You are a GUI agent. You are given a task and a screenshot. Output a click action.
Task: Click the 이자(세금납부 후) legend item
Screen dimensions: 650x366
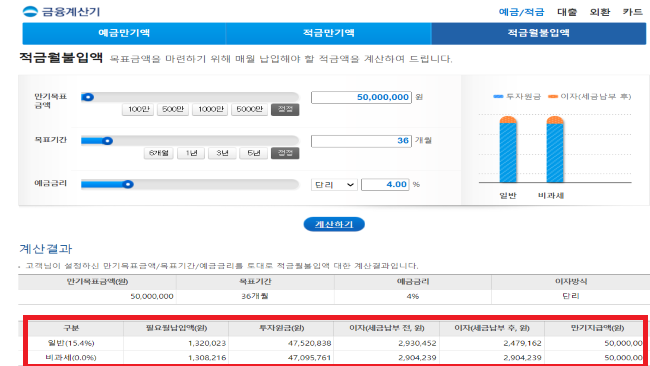coord(589,97)
